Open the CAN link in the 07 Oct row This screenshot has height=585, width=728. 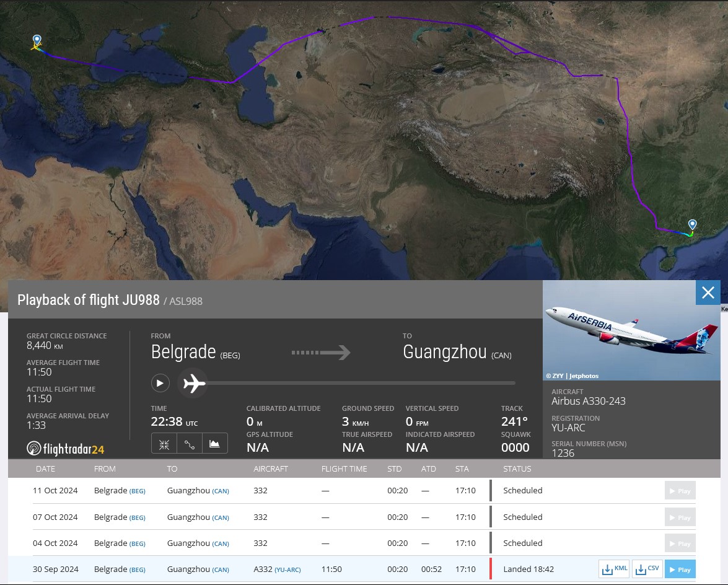click(221, 517)
